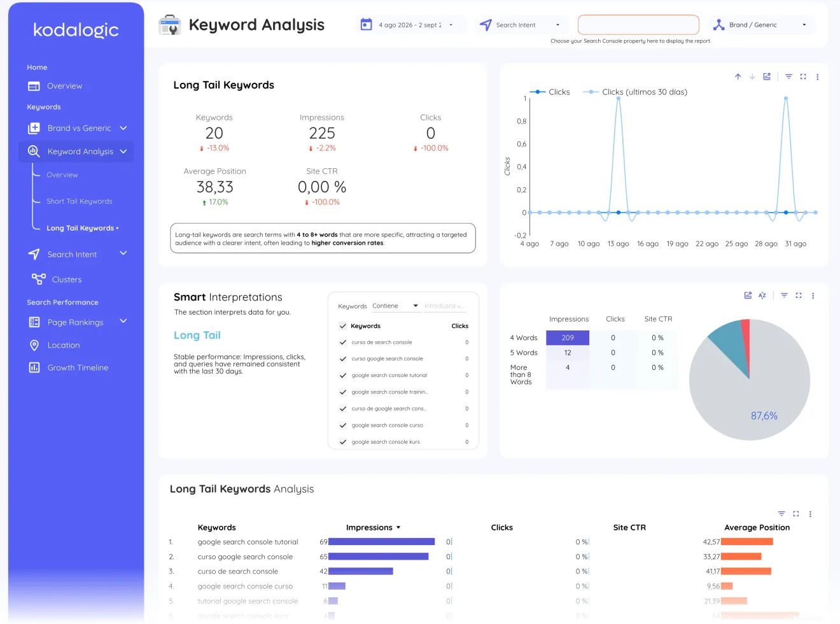Click the purple '209' impressions heatmap cell

coord(568,338)
